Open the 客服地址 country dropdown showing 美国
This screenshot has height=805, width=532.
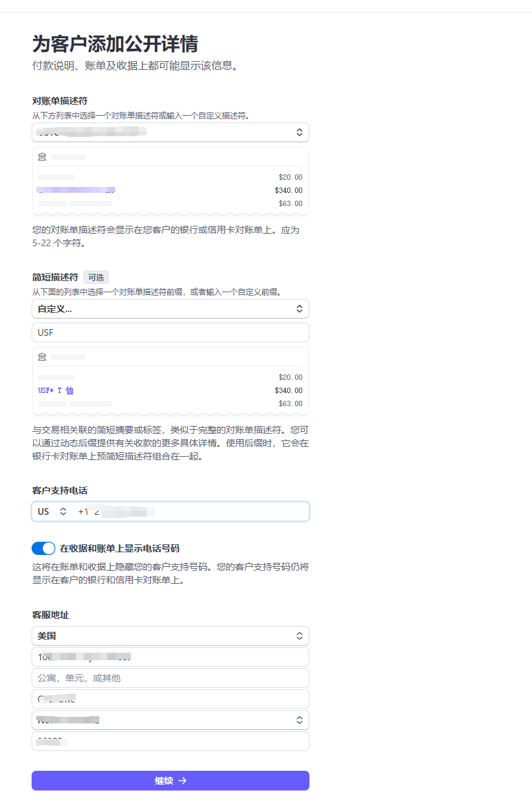coord(170,635)
